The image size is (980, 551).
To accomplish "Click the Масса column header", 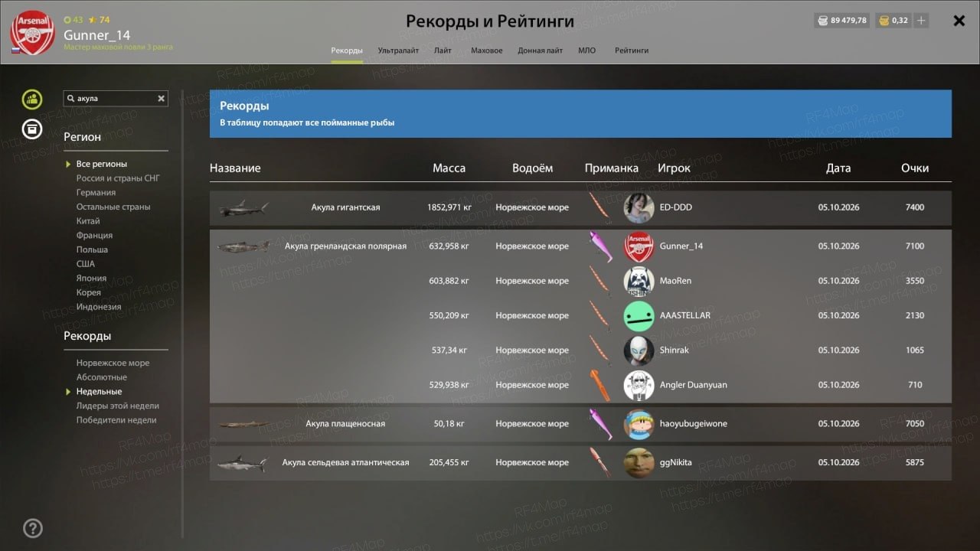I will pyautogui.click(x=449, y=168).
